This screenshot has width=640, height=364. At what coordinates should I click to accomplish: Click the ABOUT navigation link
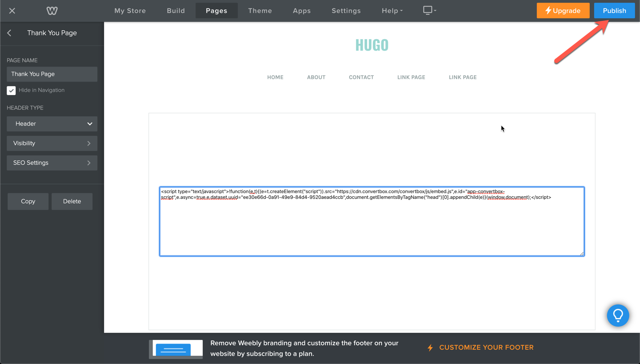316,77
